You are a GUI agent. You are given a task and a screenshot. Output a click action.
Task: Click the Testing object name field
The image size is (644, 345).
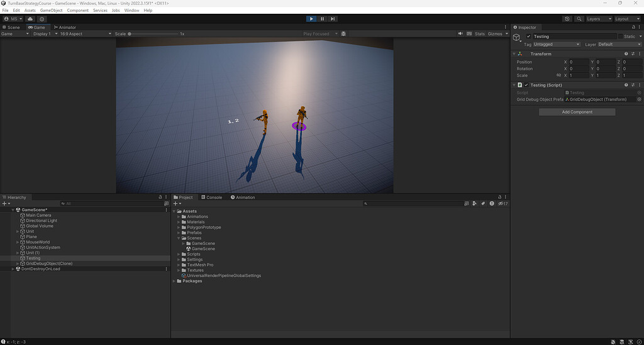point(575,36)
